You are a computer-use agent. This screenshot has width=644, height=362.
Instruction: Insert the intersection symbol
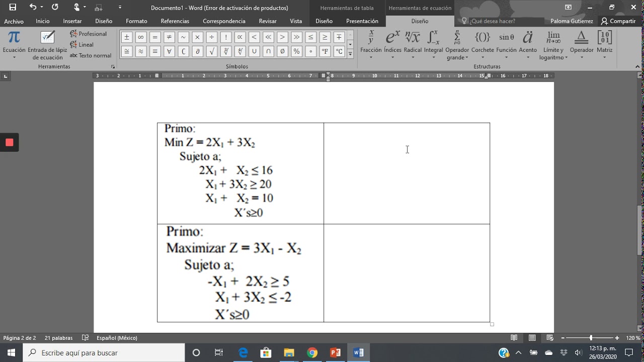click(x=268, y=51)
